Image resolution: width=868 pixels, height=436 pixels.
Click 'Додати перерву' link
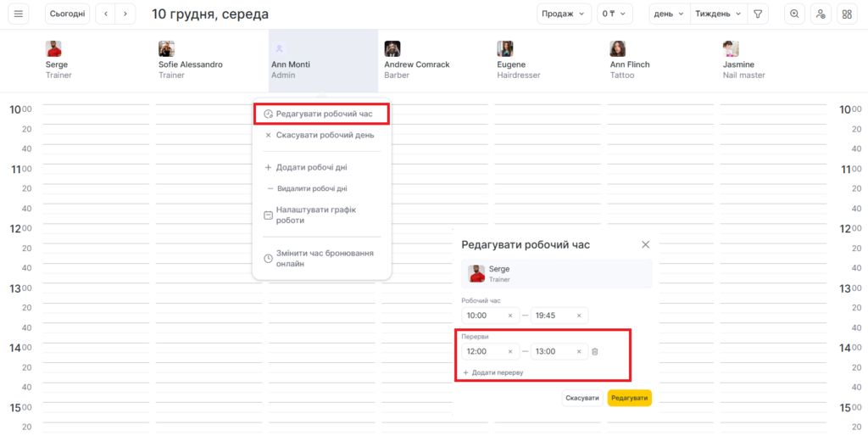tap(497, 372)
